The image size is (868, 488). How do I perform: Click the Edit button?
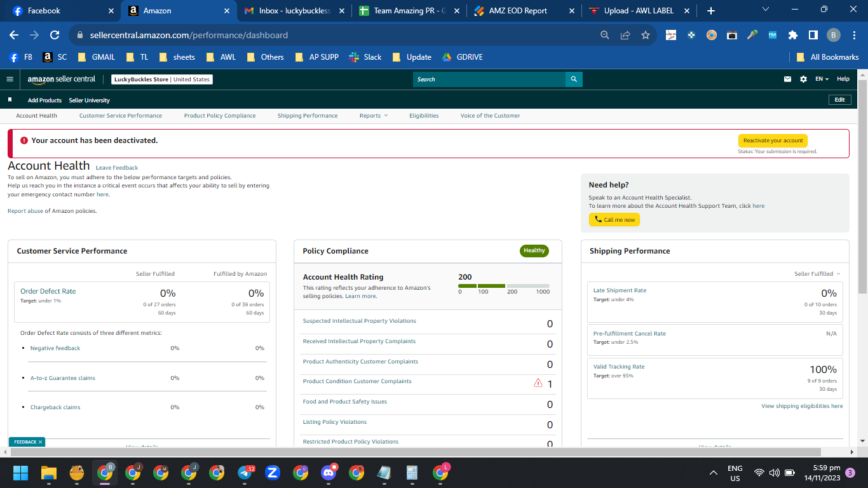click(839, 100)
